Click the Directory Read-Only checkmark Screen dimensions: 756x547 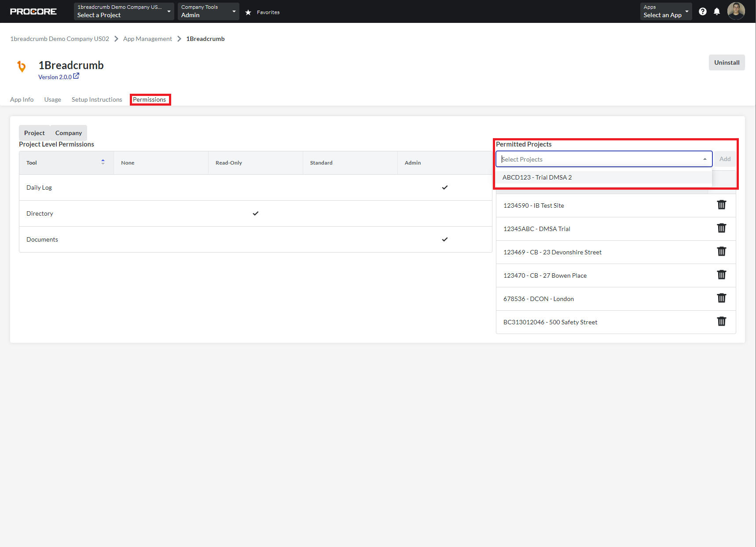(x=255, y=213)
